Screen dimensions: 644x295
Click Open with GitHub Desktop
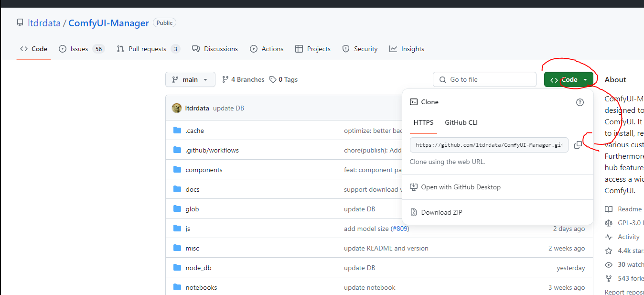(x=455, y=187)
